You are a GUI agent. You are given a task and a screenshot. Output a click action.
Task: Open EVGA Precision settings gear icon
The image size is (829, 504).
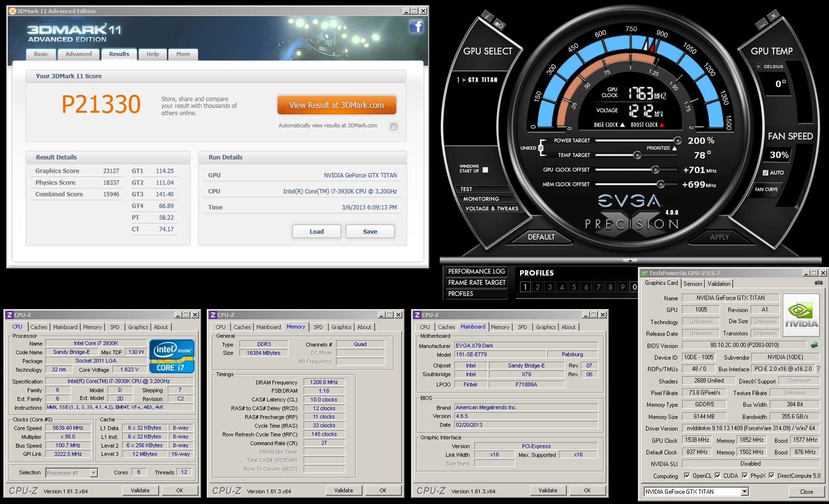tap(499, 24)
